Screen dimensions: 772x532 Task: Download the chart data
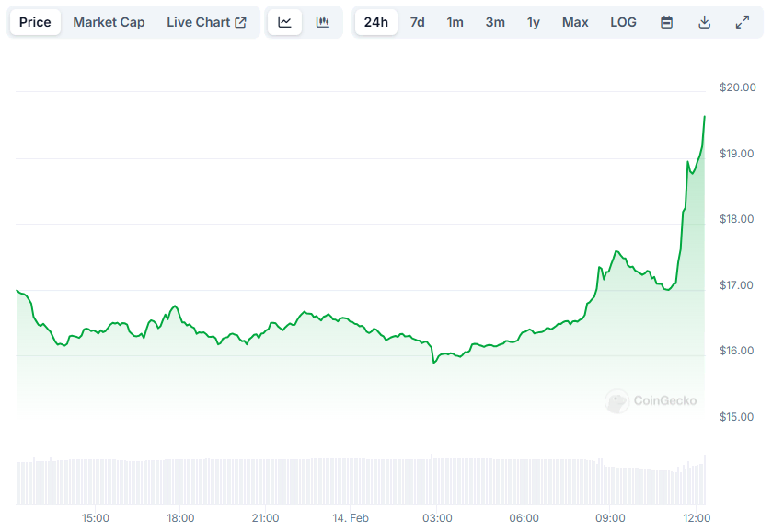(x=704, y=22)
